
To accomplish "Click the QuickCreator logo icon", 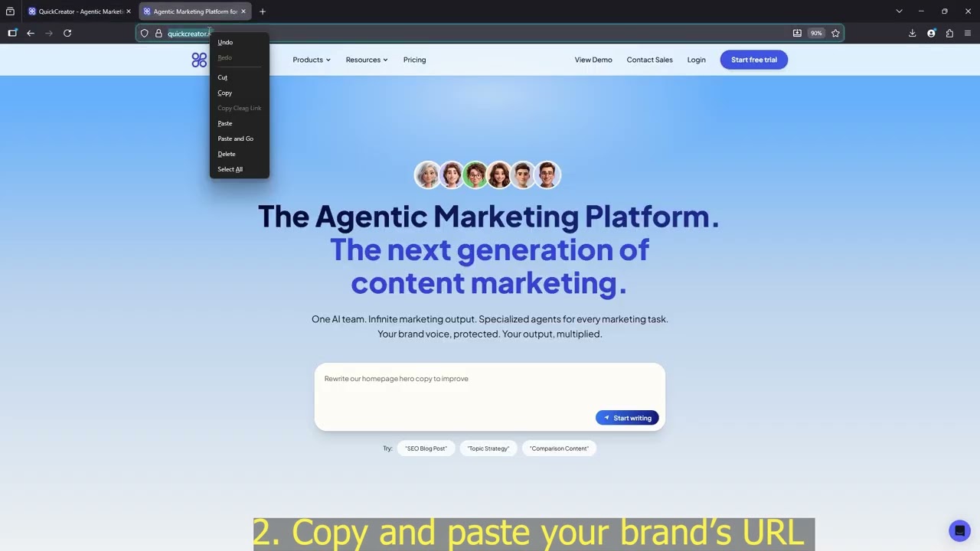I will pyautogui.click(x=199, y=60).
